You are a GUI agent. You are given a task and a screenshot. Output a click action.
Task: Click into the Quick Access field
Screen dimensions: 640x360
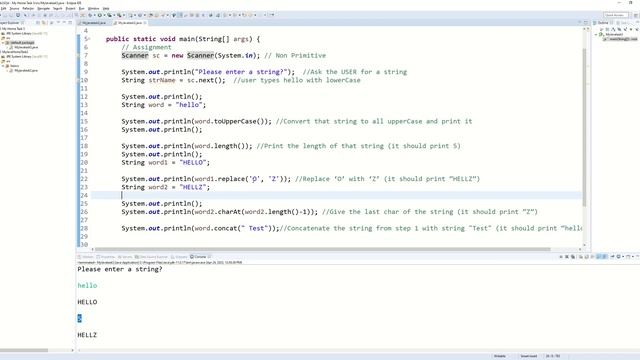point(616,15)
